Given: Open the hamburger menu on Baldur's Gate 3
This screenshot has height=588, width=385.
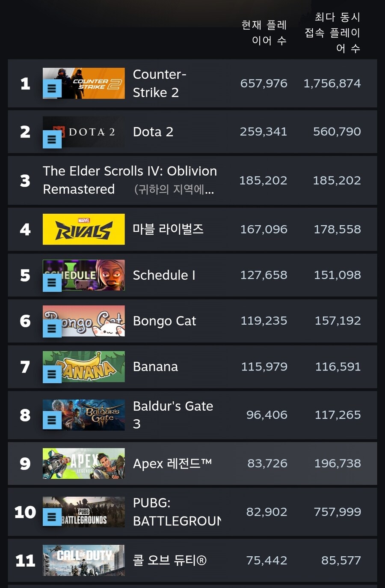Looking at the screenshot, I should pyautogui.click(x=52, y=420).
